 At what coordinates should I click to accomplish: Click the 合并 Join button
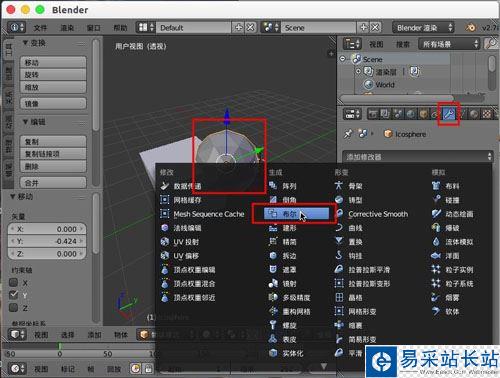point(53,182)
